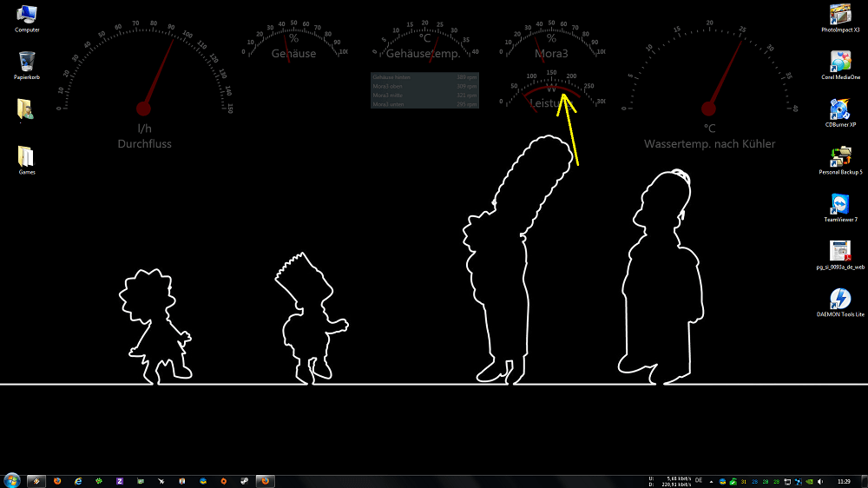Image resolution: width=868 pixels, height=488 pixels.
Task: Open the Papierkorb recycle bin
Action: pyautogui.click(x=27, y=65)
